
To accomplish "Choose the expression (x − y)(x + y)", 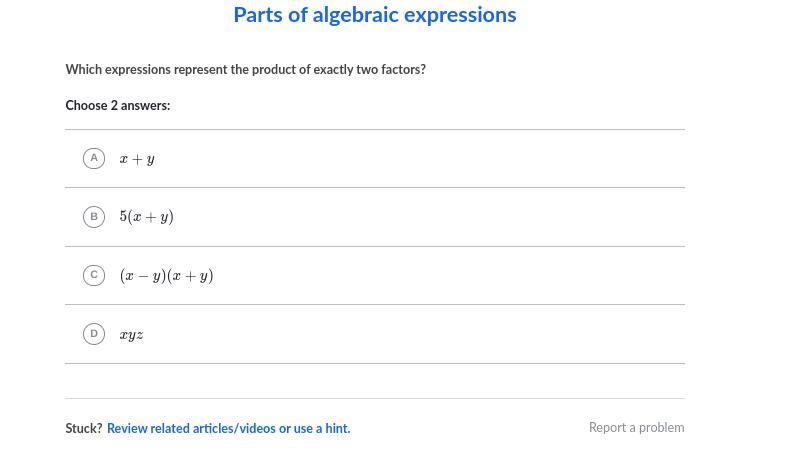I will [x=166, y=276].
